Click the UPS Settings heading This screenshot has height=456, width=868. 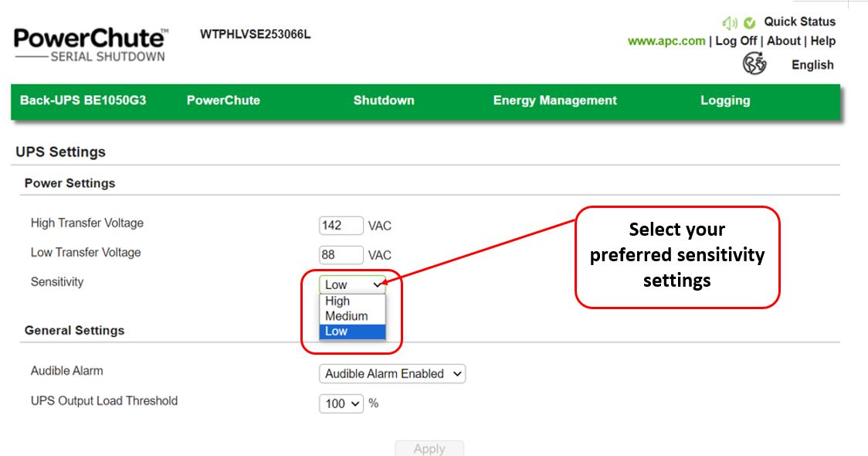click(x=60, y=151)
